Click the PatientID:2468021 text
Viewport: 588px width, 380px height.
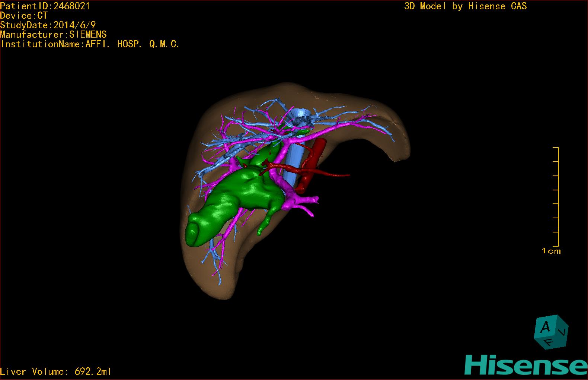coord(45,6)
